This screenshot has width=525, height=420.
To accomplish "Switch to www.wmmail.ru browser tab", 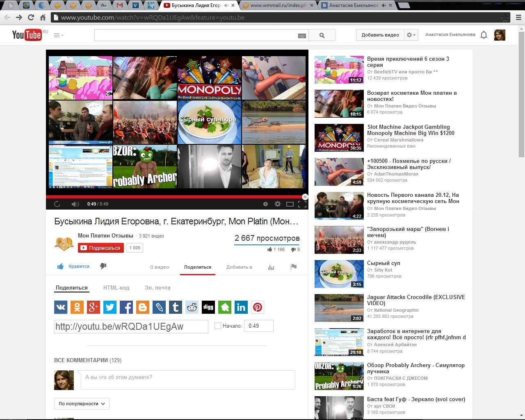I will [x=278, y=5].
